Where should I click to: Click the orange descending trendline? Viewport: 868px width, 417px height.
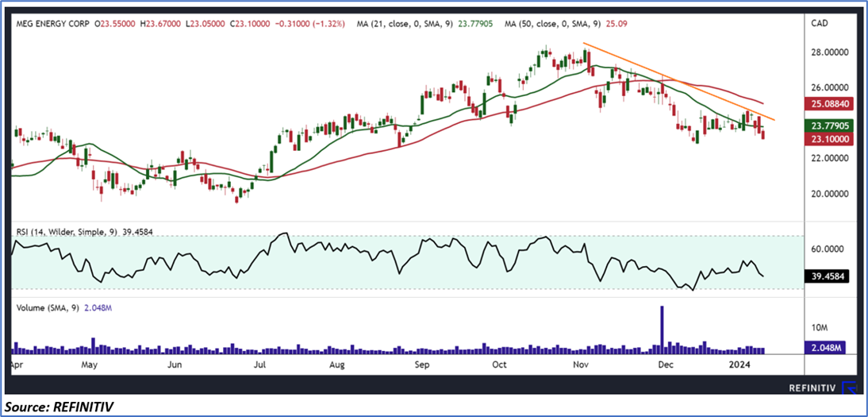point(679,82)
